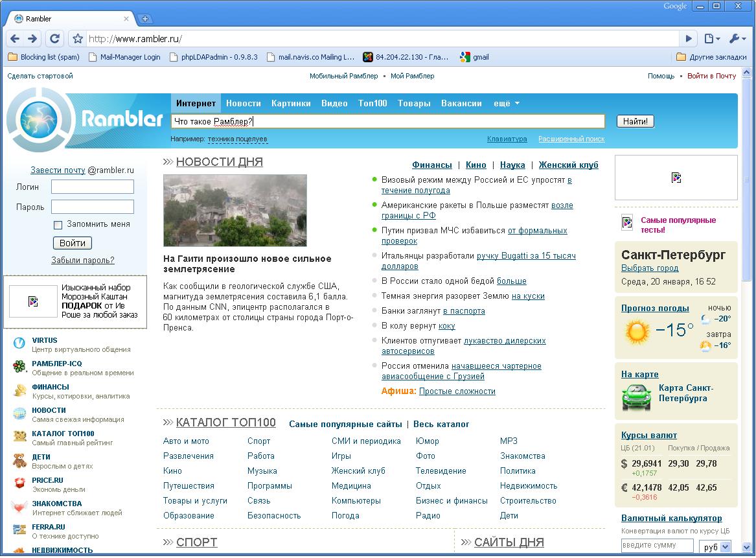Viewport: 756px width, 558px height.
Task: Switch to Товары tab
Action: tap(414, 103)
